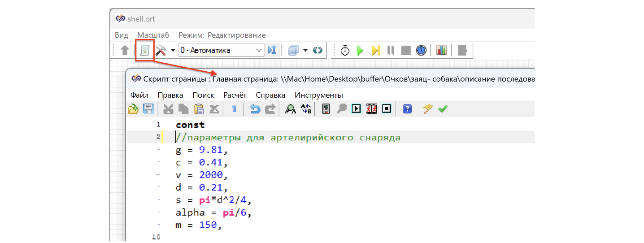This screenshot has width=644, height=243.
Task: Click the line 'm = 150,'
Action: click(199, 225)
